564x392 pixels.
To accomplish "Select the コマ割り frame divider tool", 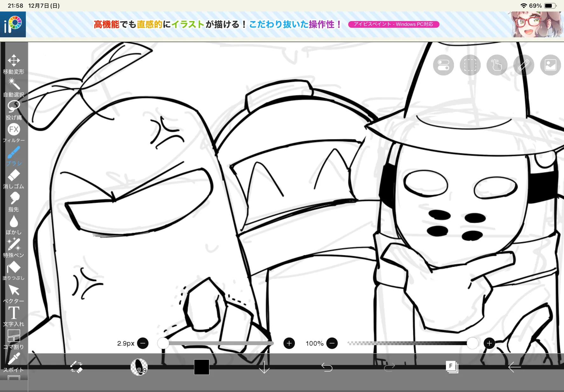I will [14, 339].
